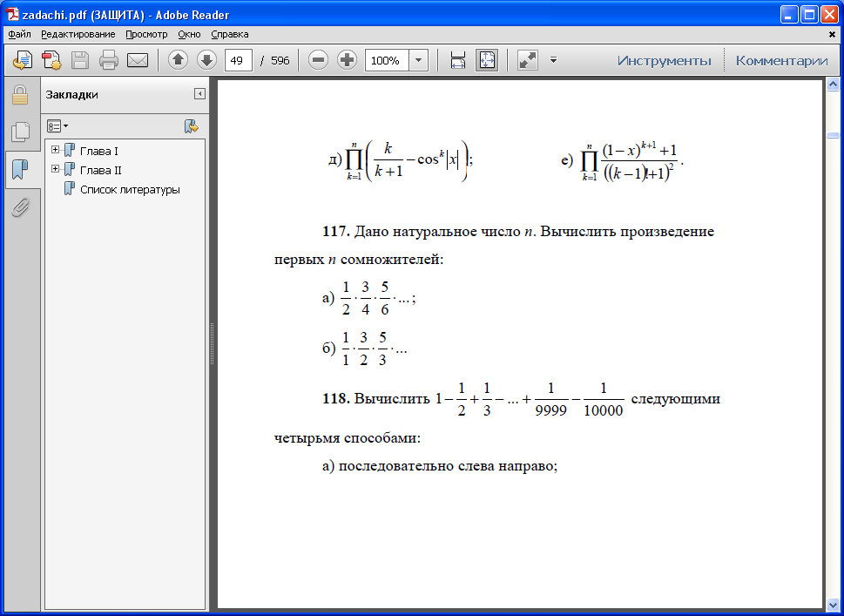844x616 pixels.
Task: Click the '596' total page count
Action: coord(280,60)
